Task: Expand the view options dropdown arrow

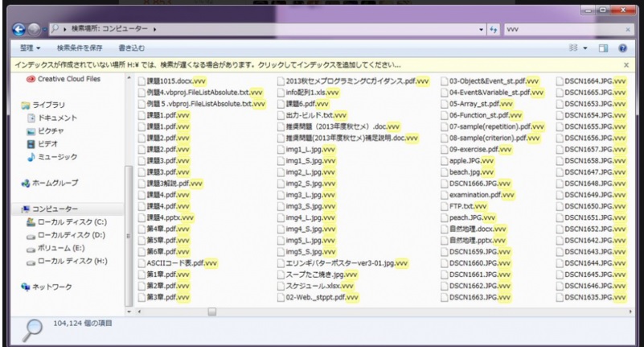Action: 585,48
